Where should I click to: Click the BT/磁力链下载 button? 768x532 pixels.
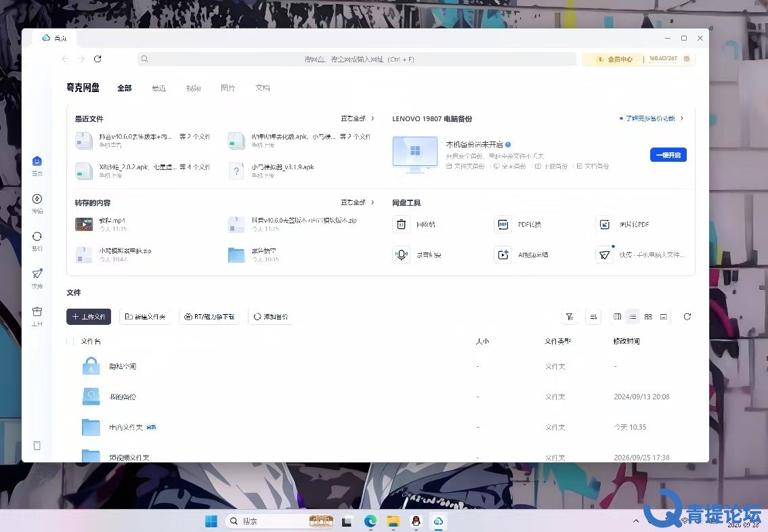click(x=209, y=317)
